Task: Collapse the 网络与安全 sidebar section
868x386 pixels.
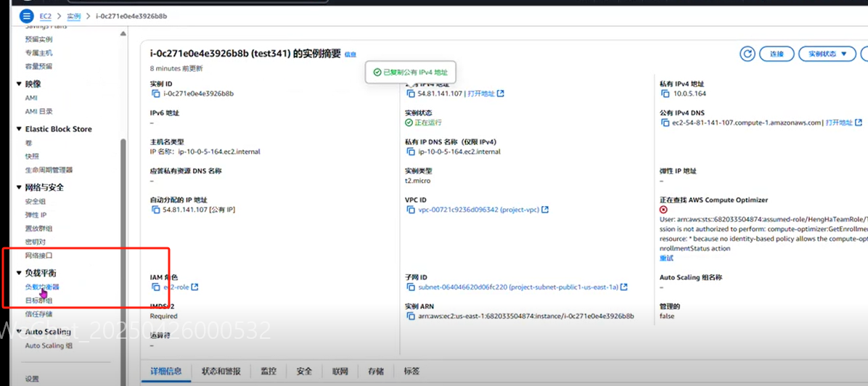Action: point(20,188)
